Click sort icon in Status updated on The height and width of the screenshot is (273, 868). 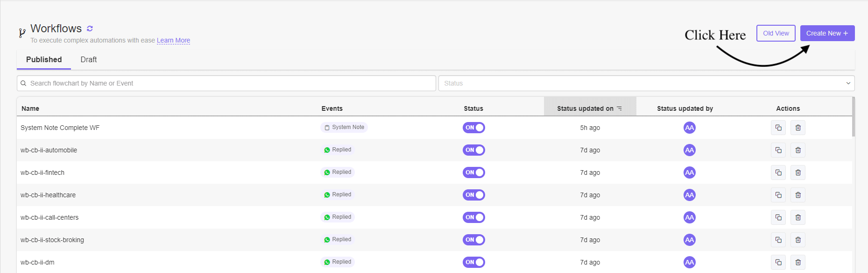click(x=620, y=108)
